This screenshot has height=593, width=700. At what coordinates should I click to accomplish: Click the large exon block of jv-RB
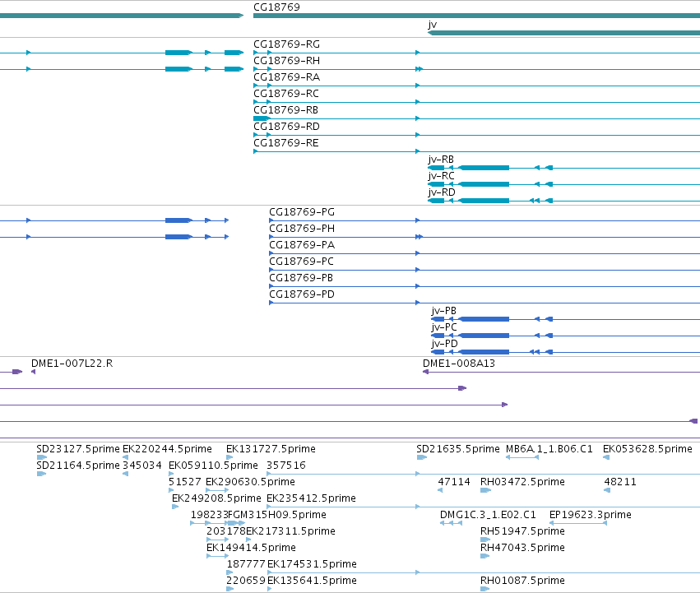tap(484, 168)
